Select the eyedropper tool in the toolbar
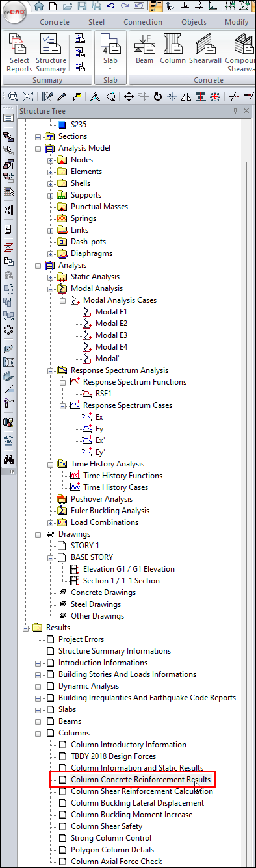 coord(62,96)
